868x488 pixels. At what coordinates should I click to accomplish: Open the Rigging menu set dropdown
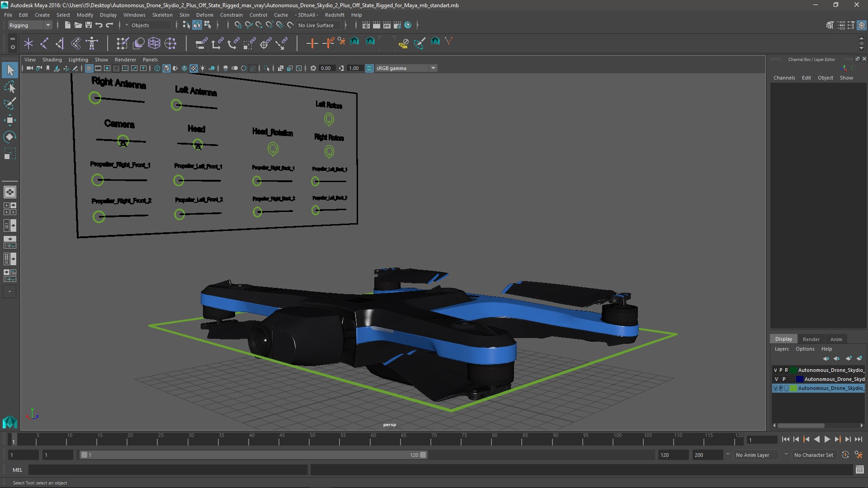[30, 25]
